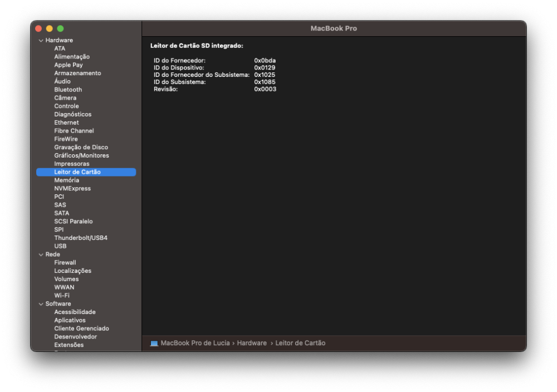Open Acessibilidade under Software
Image resolution: width=557 pixels, height=392 pixels.
(x=75, y=312)
